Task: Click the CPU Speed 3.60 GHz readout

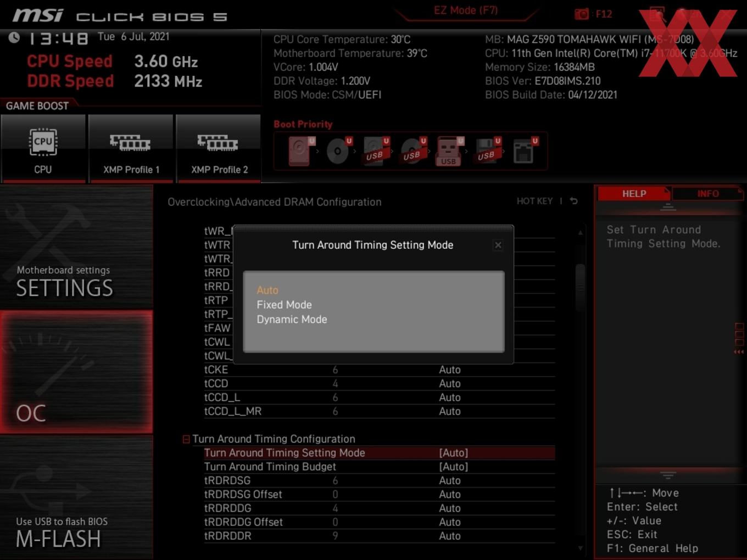Action: pos(113,61)
